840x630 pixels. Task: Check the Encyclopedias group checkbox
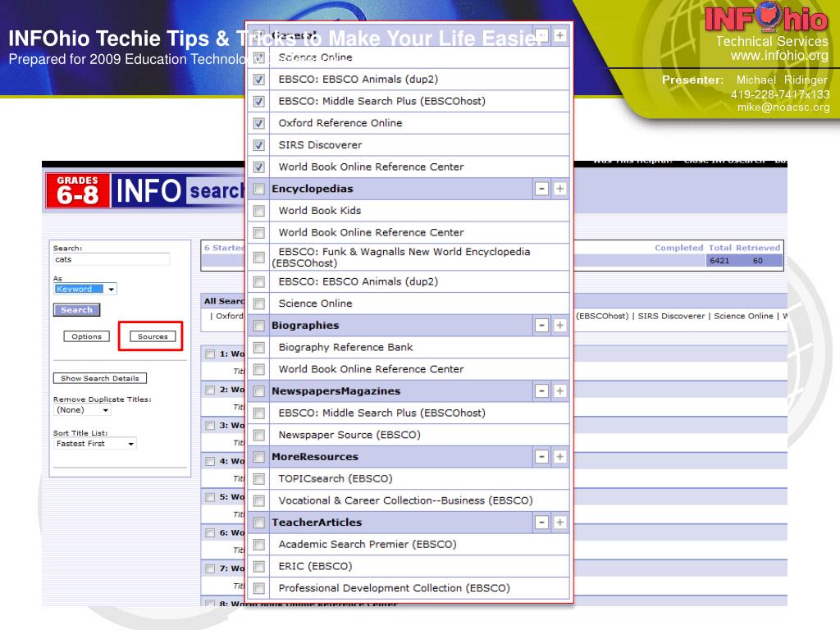[258, 189]
